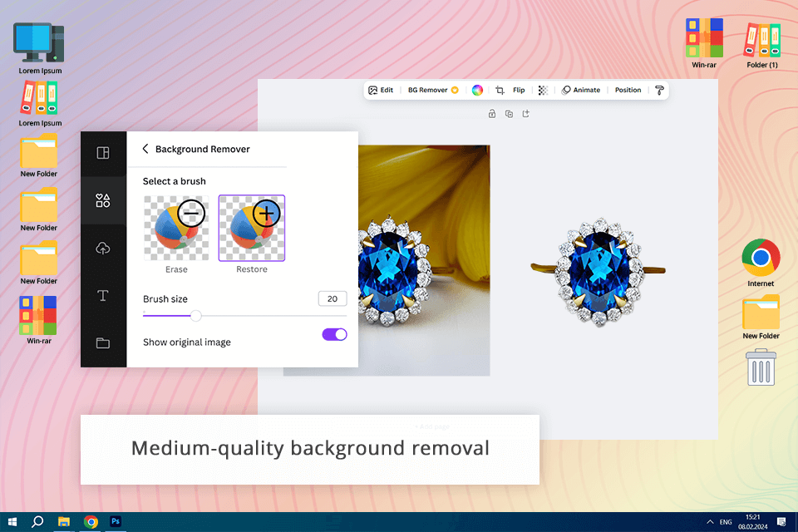
Task: Select the Restore brush
Action: tap(252, 228)
